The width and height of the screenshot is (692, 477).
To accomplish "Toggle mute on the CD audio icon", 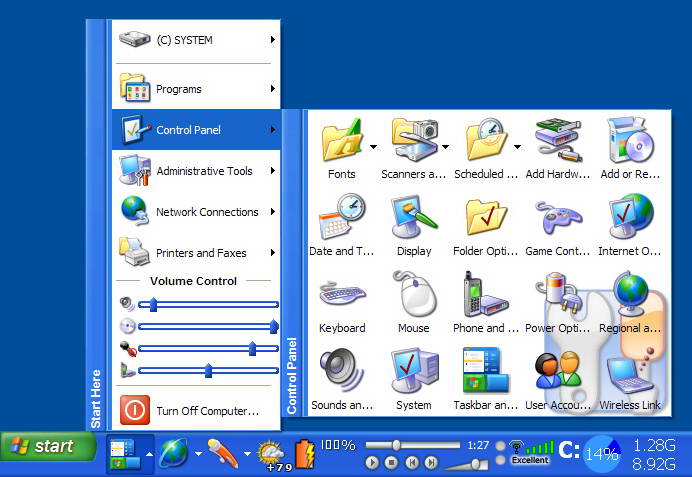I will tap(128, 327).
